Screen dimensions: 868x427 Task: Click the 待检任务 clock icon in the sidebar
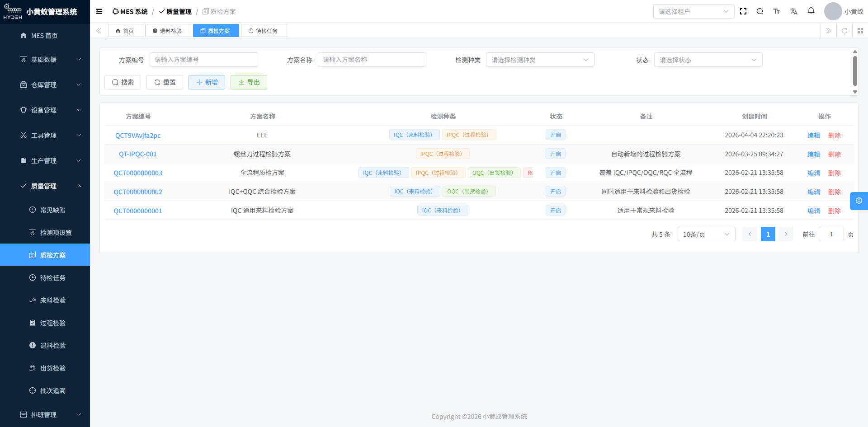(33, 277)
